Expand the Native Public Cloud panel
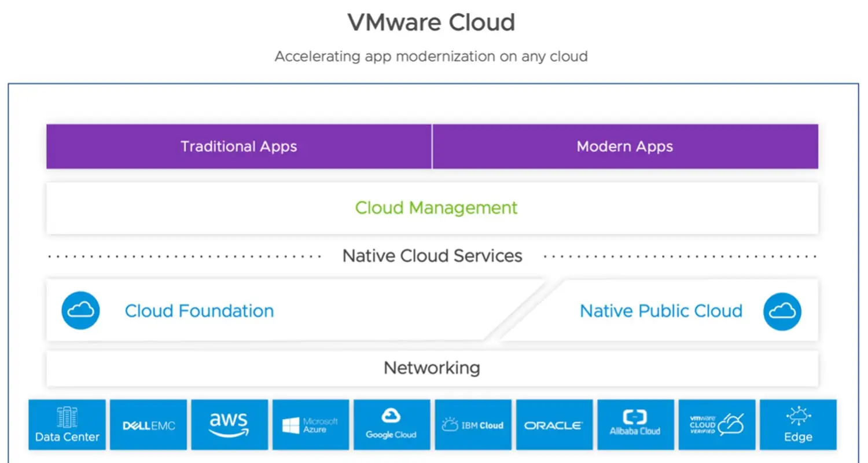 660,311
